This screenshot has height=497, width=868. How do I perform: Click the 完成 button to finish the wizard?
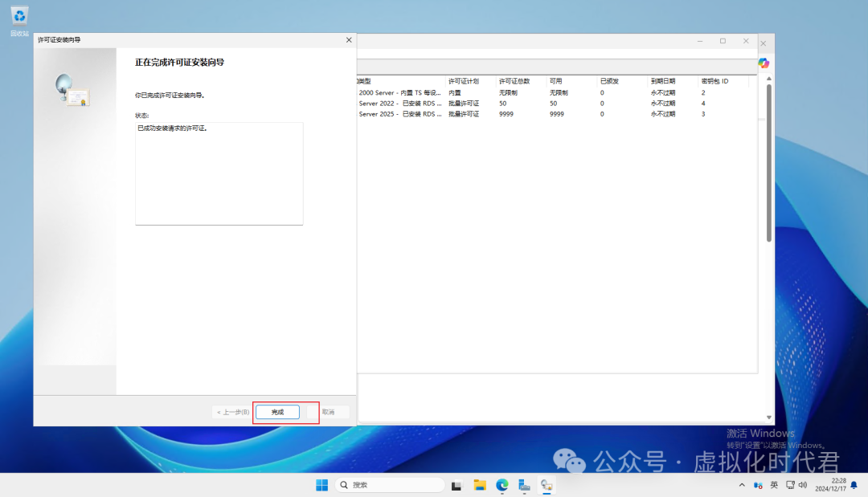click(x=277, y=412)
